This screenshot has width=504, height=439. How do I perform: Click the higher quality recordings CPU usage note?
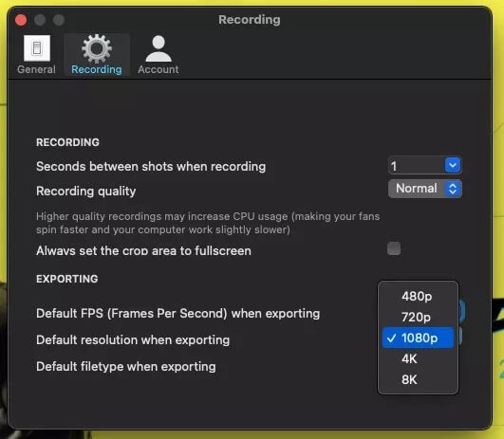tap(208, 223)
